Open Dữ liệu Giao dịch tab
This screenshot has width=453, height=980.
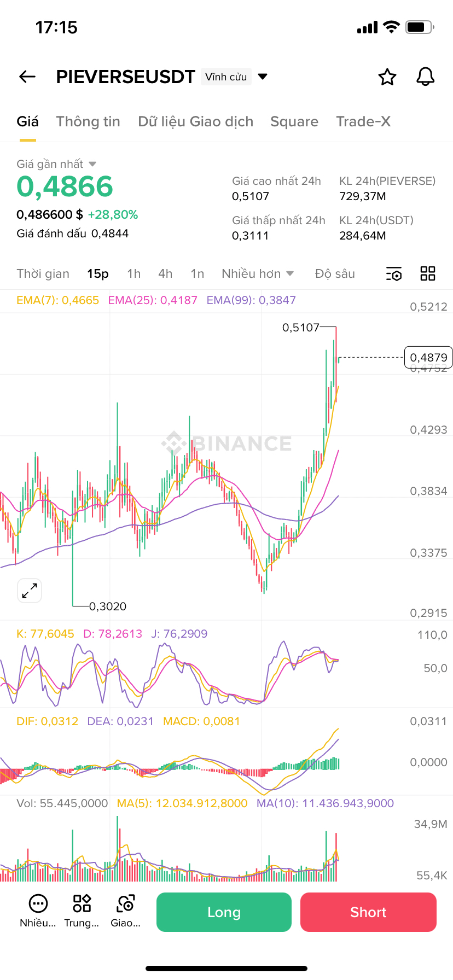(195, 121)
